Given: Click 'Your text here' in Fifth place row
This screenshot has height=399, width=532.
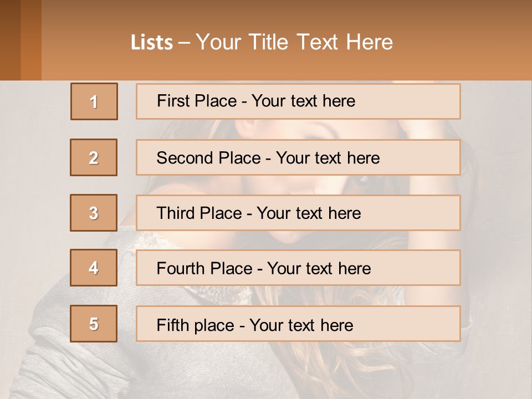Looking at the screenshot, I should [301, 325].
